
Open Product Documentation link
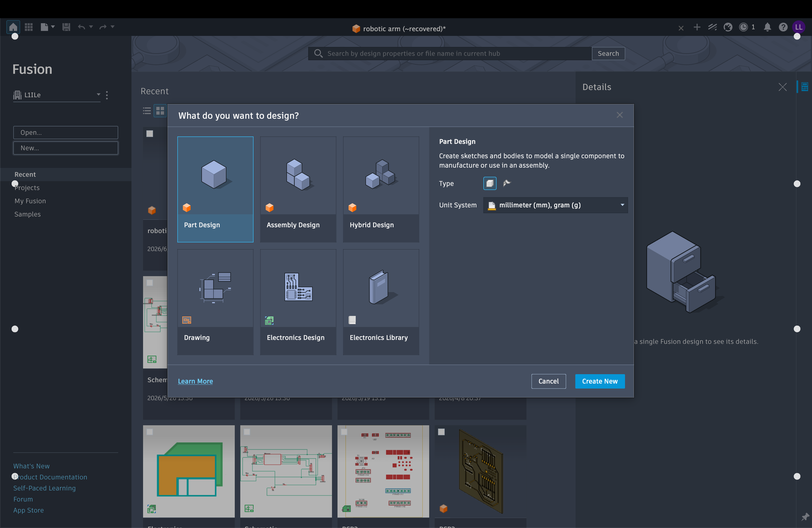50,477
